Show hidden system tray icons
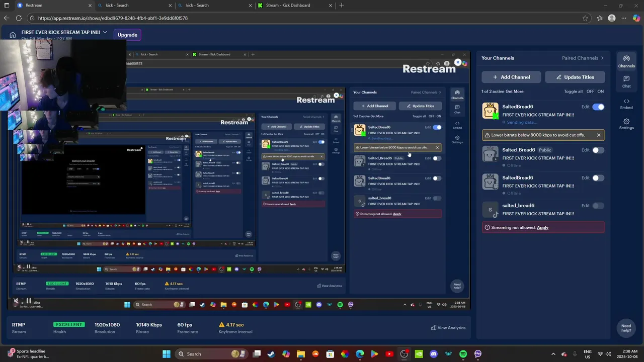This screenshot has height=362, width=644. pos(553,354)
